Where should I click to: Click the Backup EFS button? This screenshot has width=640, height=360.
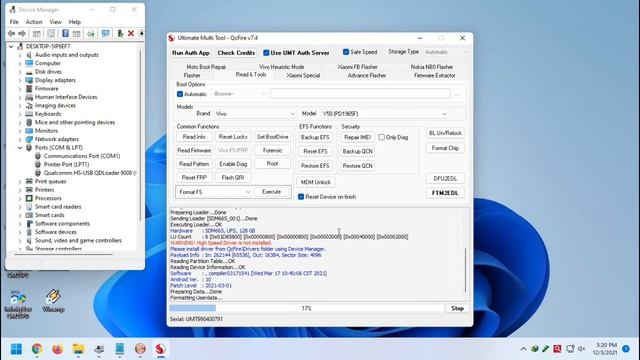point(315,137)
